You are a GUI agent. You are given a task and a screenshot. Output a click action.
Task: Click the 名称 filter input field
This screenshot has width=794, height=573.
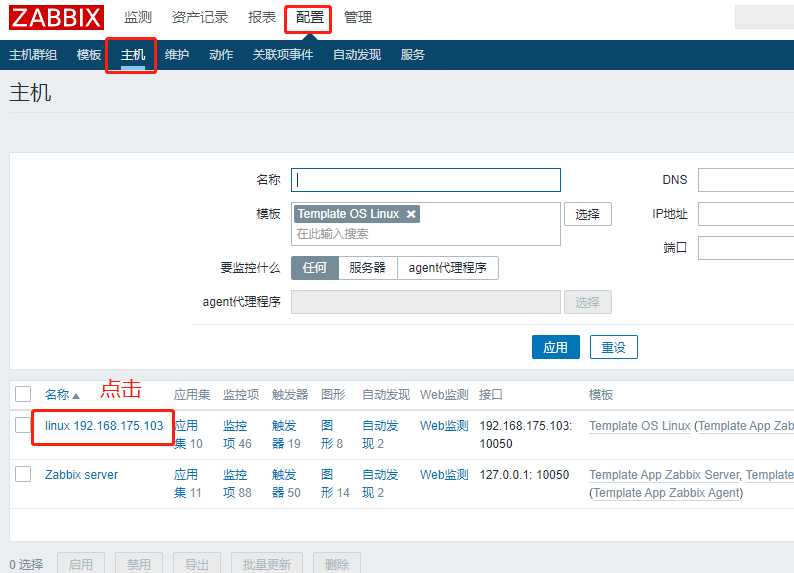[x=426, y=180]
